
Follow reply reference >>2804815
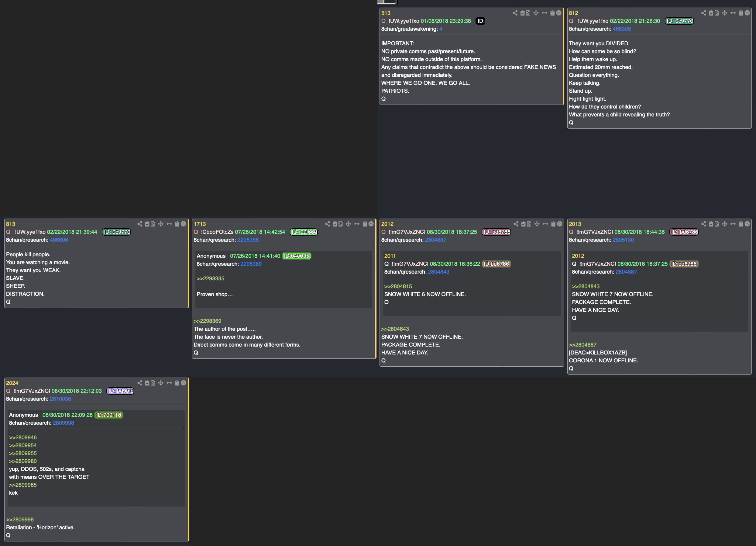point(398,286)
